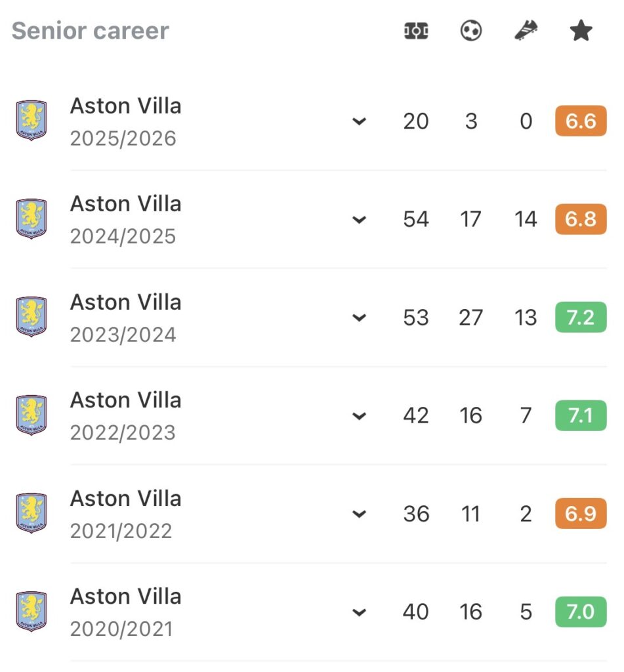The image size is (624, 672).
Task: Open Aston Villa 2020/2021 team link
Action: coord(126,597)
